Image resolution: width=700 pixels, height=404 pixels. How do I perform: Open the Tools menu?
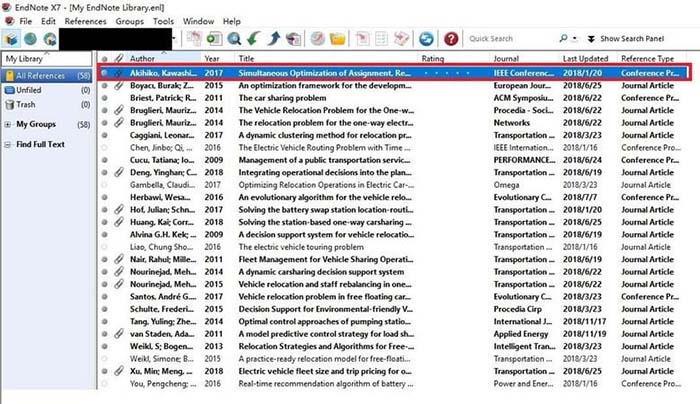pos(163,20)
